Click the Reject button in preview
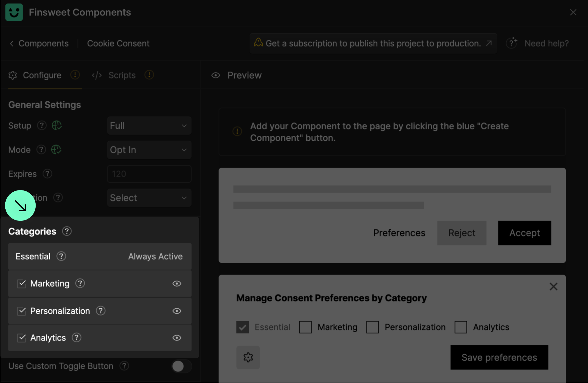 462,233
